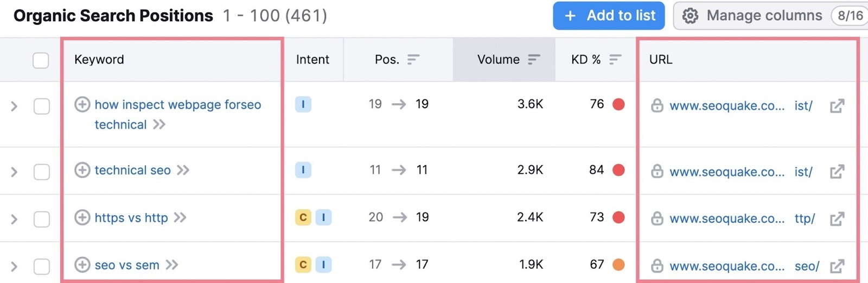Click the Keyword column header
This screenshot has height=283, width=868.
coord(99,59)
